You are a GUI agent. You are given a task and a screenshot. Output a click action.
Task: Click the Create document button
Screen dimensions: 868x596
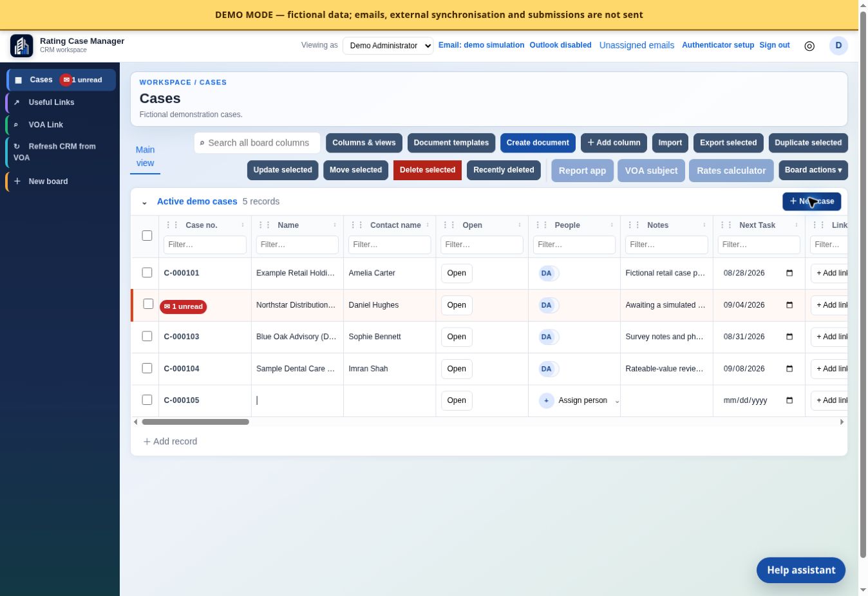tap(538, 143)
